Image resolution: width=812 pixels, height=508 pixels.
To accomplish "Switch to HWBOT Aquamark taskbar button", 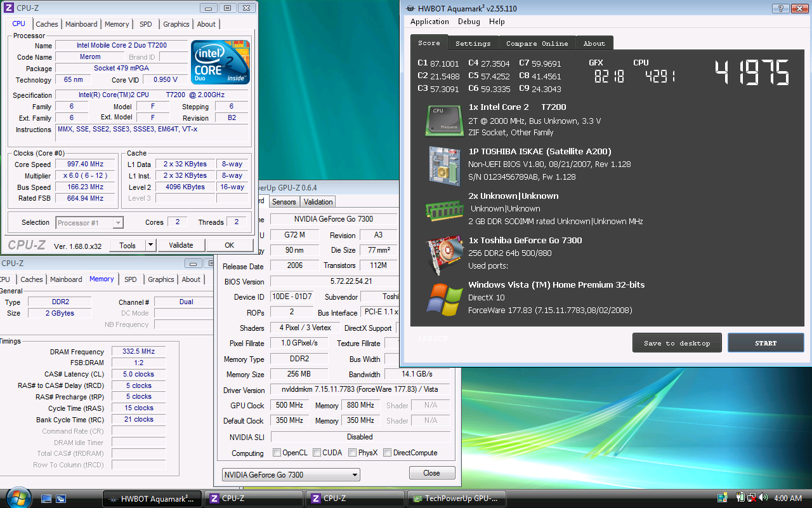I will pyautogui.click(x=152, y=498).
